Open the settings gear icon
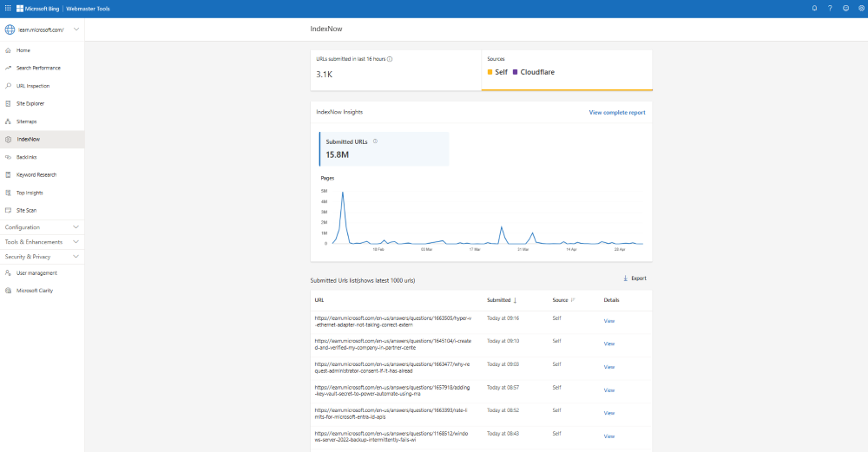 [860, 8]
